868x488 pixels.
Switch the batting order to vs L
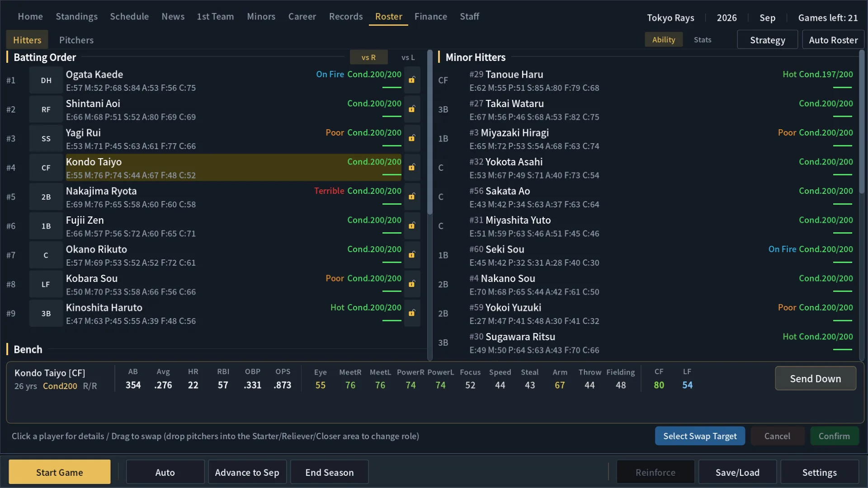click(408, 57)
